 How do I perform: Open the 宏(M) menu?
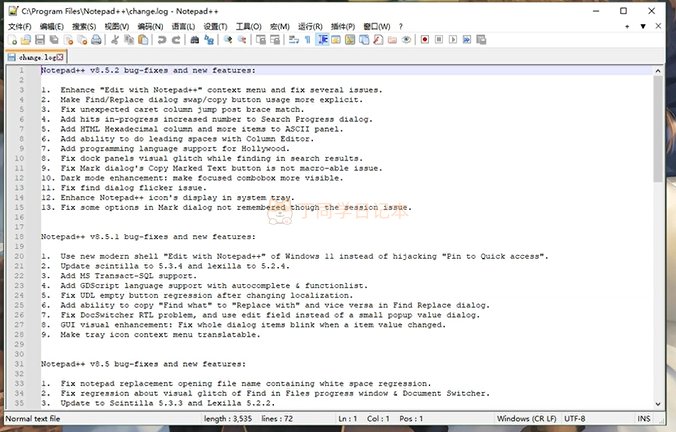(x=279, y=27)
